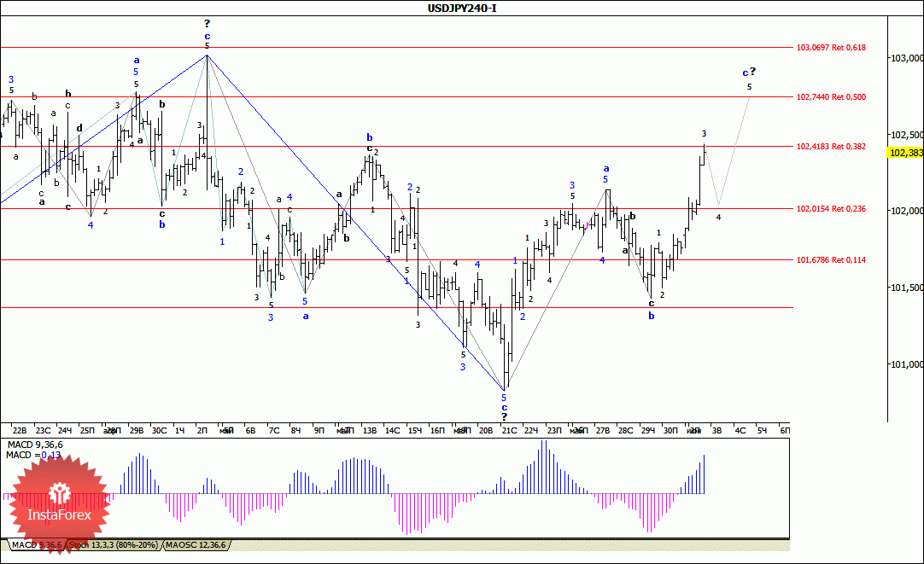Click the yellow 102,383 current price label
Image resolution: width=924 pixels, height=564 pixels.
coord(906,153)
